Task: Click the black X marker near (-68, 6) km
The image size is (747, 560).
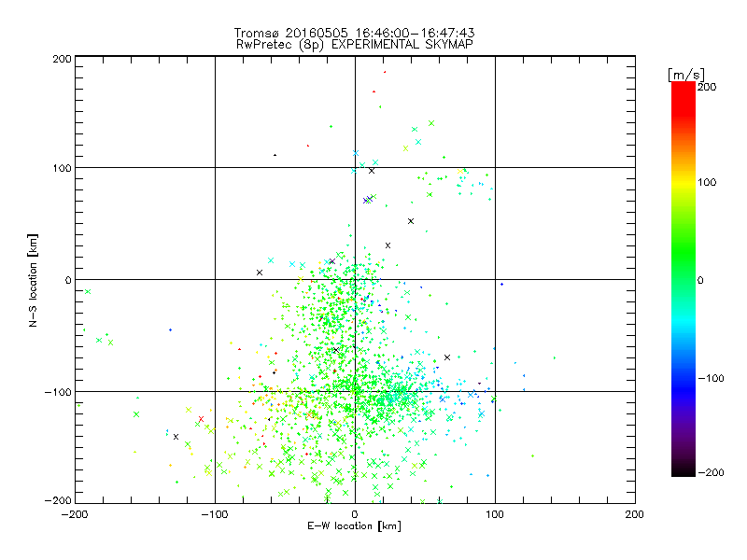Action: [260, 273]
